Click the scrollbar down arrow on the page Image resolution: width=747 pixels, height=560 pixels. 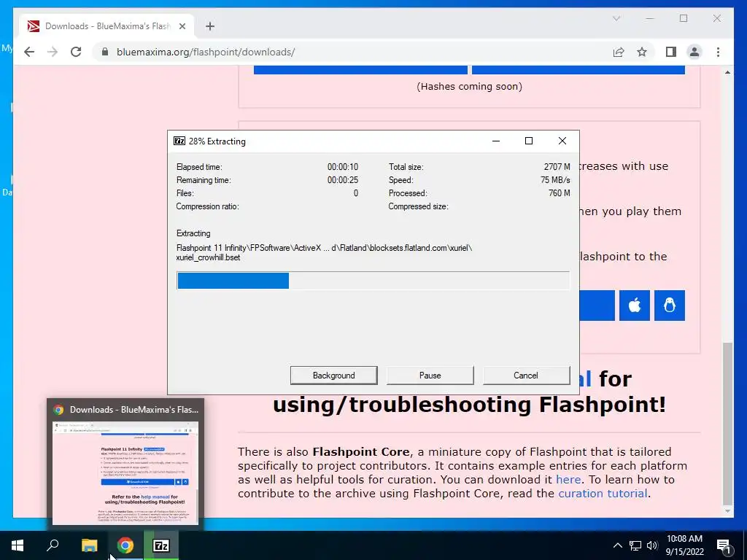727,511
